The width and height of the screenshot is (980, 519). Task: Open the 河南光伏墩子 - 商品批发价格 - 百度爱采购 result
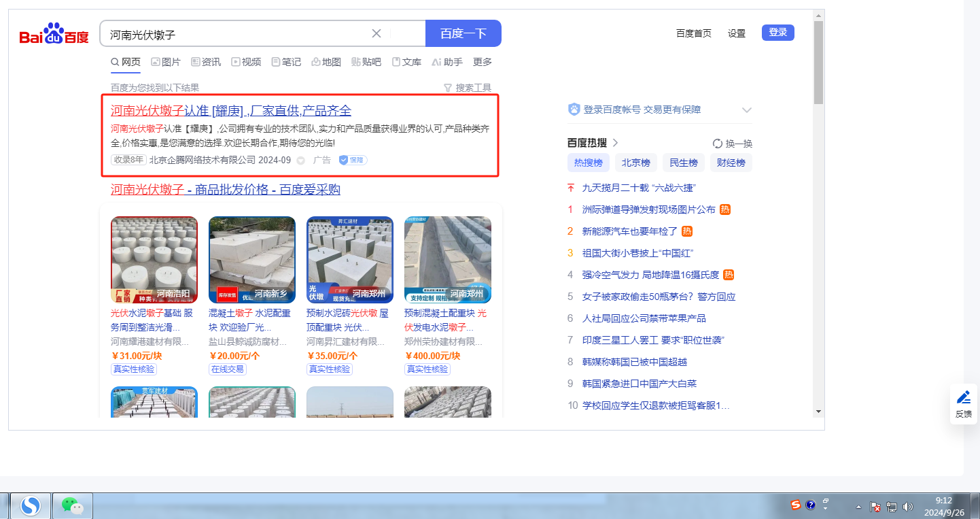tap(226, 189)
